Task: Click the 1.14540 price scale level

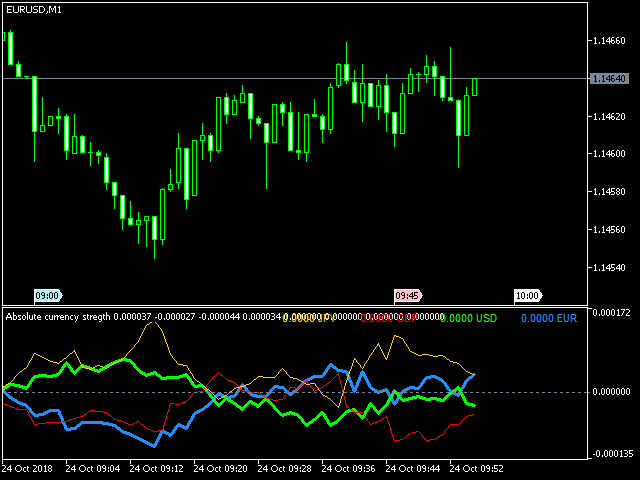Action: click(609, 268)
